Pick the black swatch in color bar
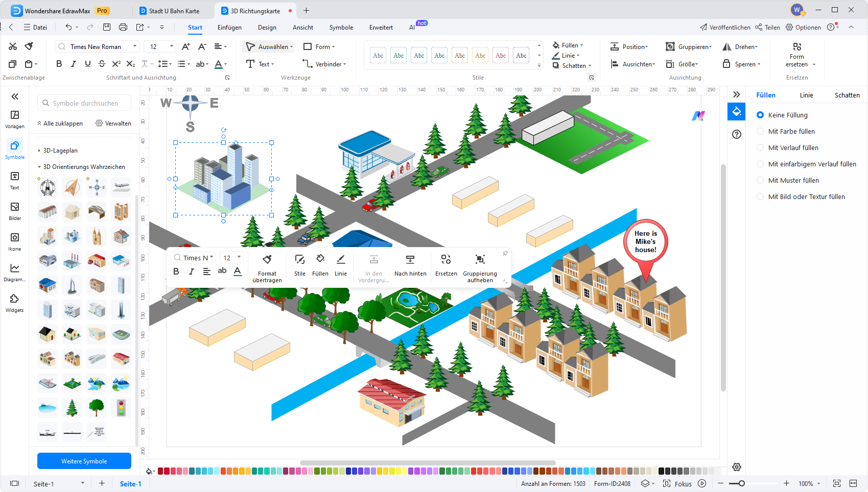The image size is (868, 492). coord(661,471)
